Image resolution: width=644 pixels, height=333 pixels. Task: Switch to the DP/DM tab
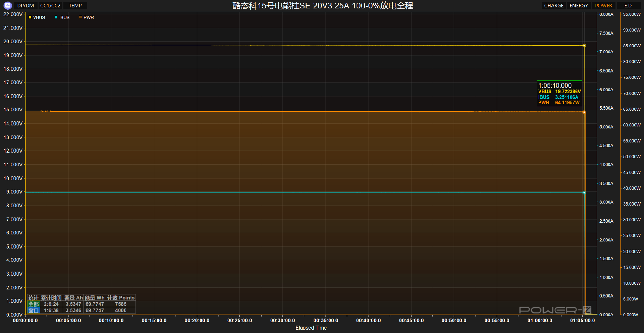25,6
